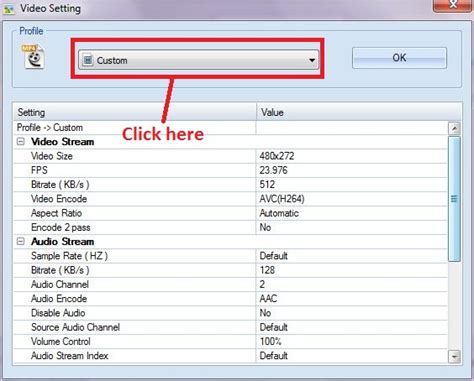Click the 480x272 value
This screenshot has width=474, height=381.
tap(277, 156)
